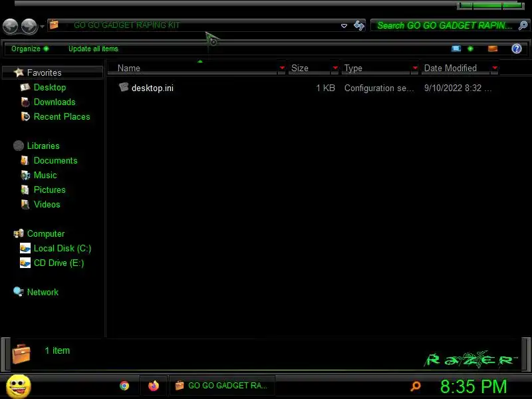This screenshot has width=532, height=399.
Task: Select the desktop.ini file name
Action: pyautogui.click(x=152, y=88)
